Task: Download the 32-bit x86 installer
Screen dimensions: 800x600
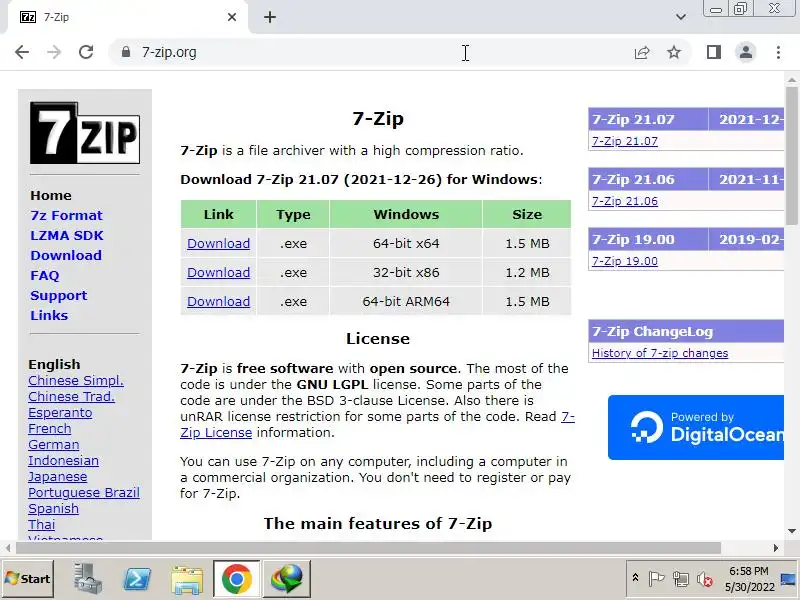Action: [218, 272]
